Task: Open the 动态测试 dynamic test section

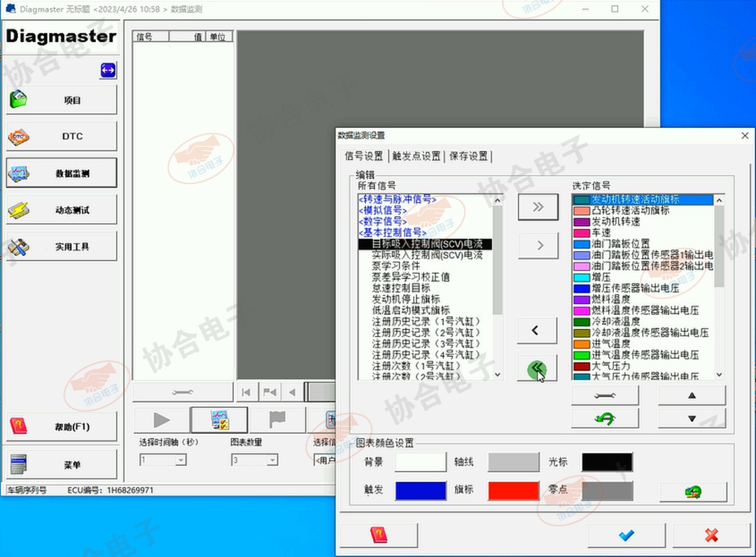Action: click(61, 210)
